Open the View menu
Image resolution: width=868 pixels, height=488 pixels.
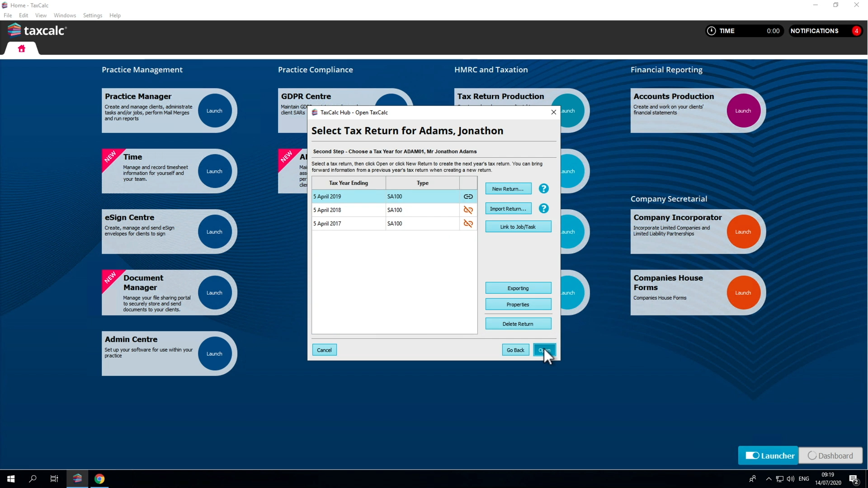click(x=41, y=15)
